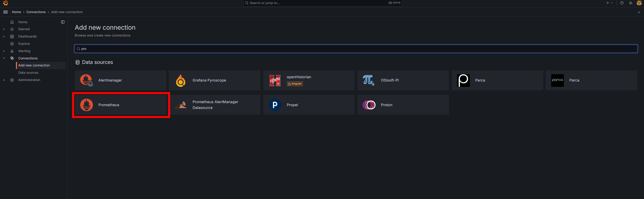Image resolution: width=644 pixels, height=199 pixels.
Task: Click the Grafana logo icon
Action: [x=6, y=3]
